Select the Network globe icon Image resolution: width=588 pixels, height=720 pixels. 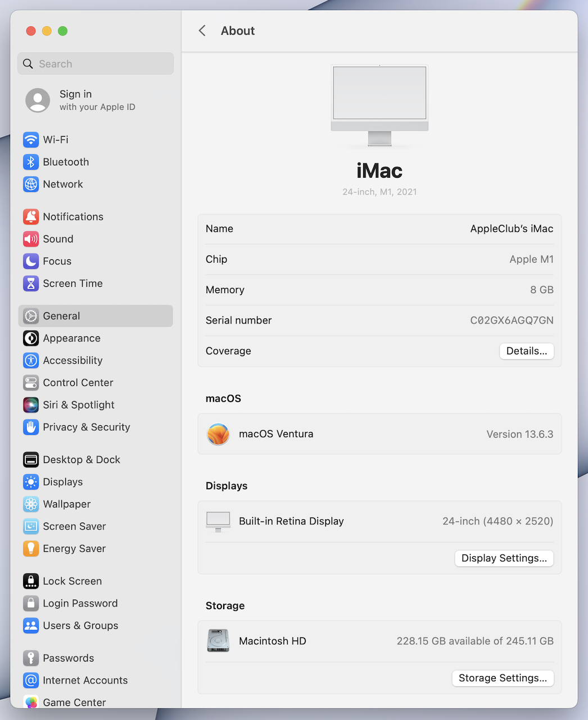31,184
